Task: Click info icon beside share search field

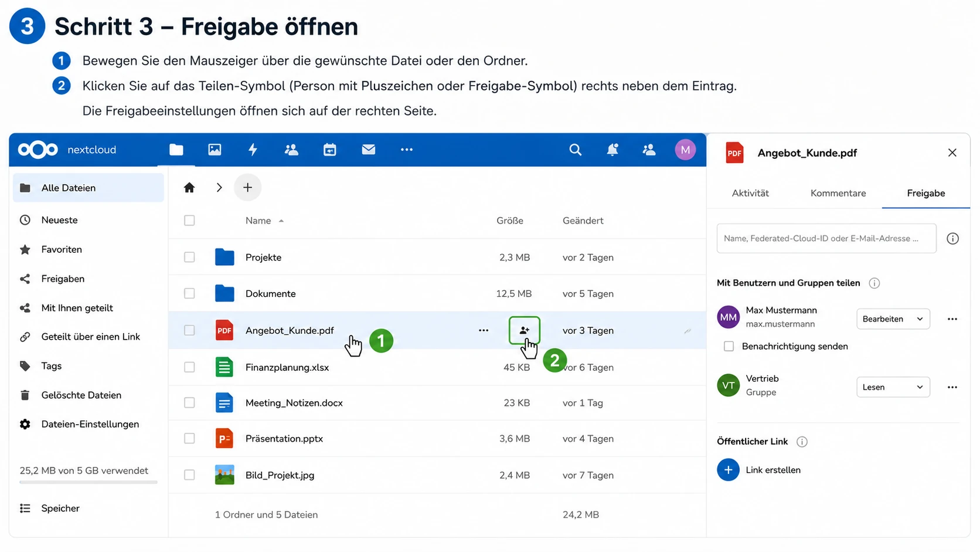Action: tap(953, 238)
